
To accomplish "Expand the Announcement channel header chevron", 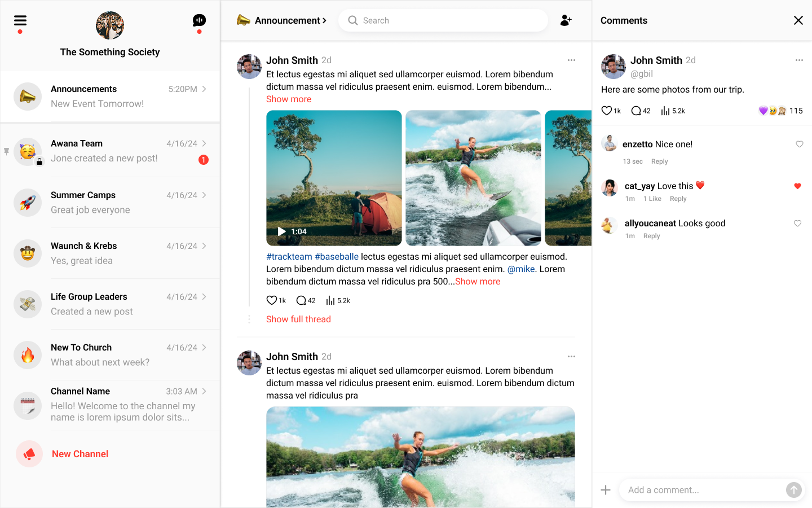I will [x=324, y=21].
